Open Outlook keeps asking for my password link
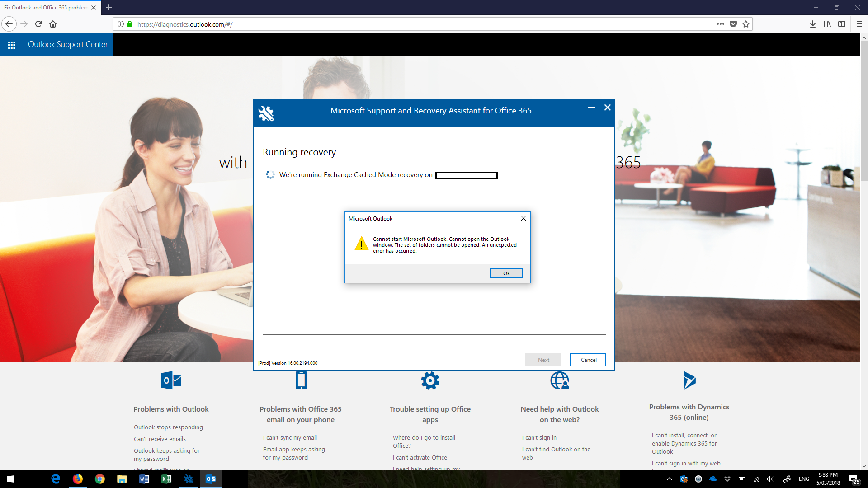Image resolution: width=868 pixels, height=488 pixels. coord(166,455)
